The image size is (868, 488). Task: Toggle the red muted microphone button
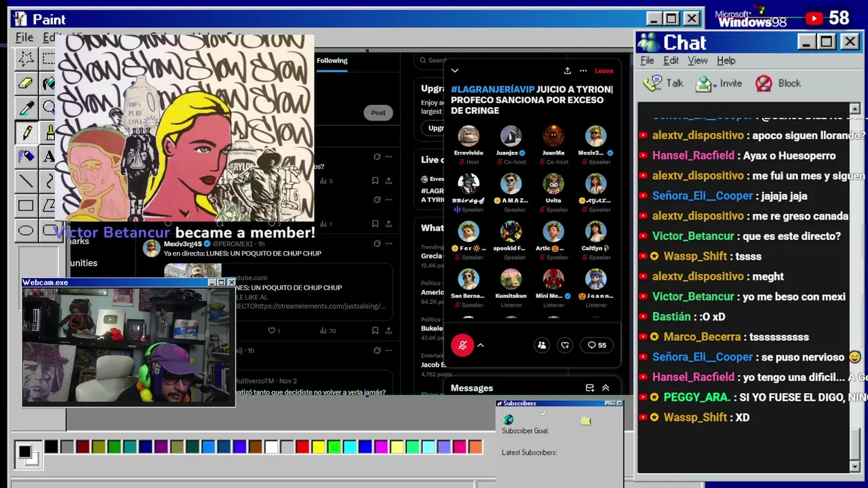(462, 345)
